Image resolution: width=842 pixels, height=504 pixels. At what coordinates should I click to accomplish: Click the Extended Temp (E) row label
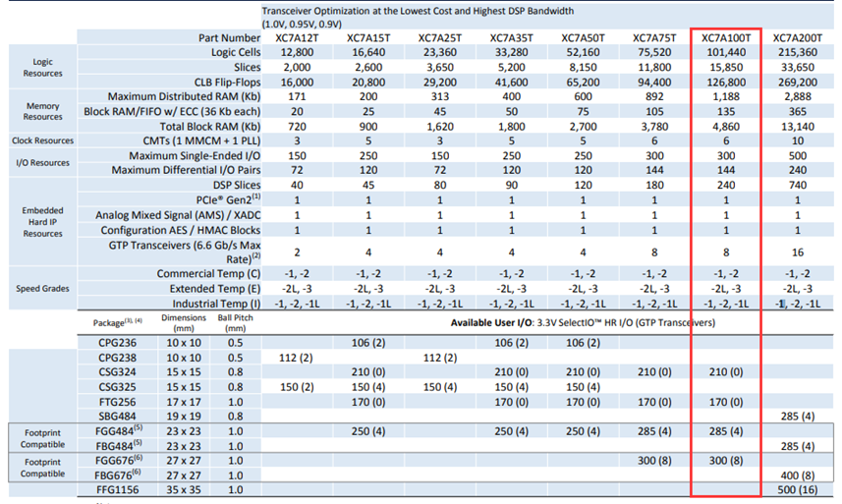point(215,289)
